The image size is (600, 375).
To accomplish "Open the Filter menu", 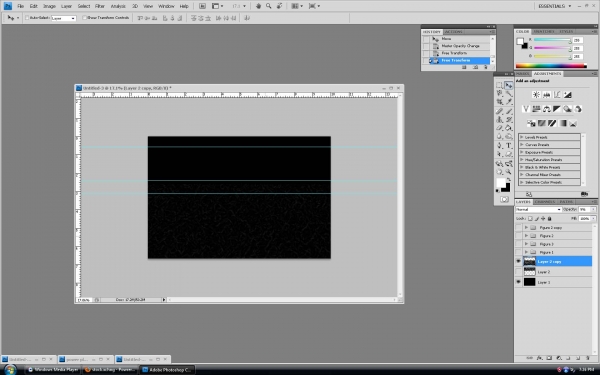I will (x=99, y=6).
